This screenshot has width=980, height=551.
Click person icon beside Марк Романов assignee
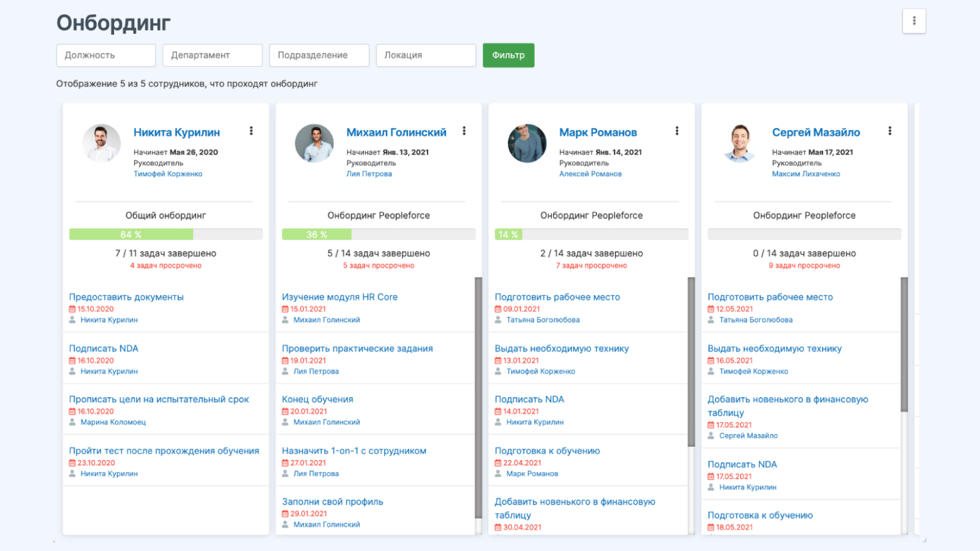pyautogui.click(x=498, y=474)
